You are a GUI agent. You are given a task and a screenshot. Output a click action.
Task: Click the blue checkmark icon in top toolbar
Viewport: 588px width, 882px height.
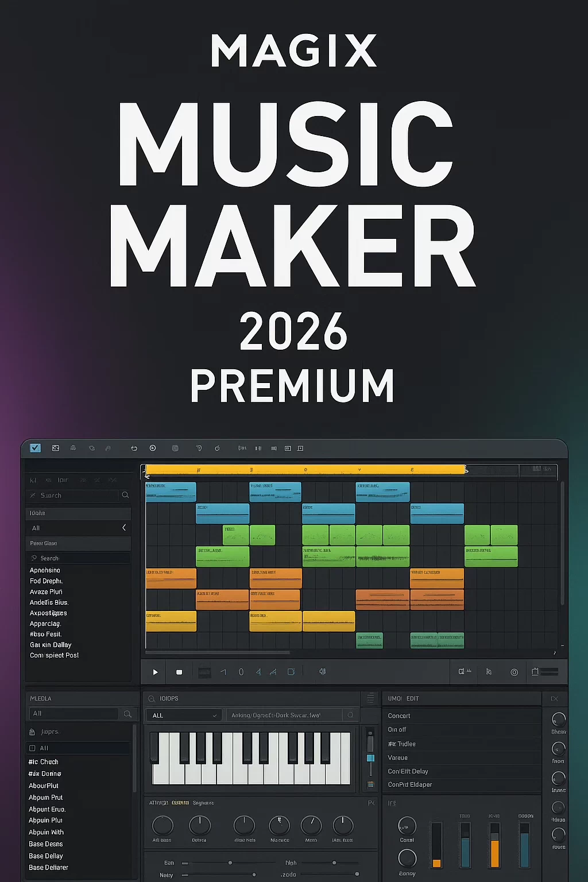(35, 448)
